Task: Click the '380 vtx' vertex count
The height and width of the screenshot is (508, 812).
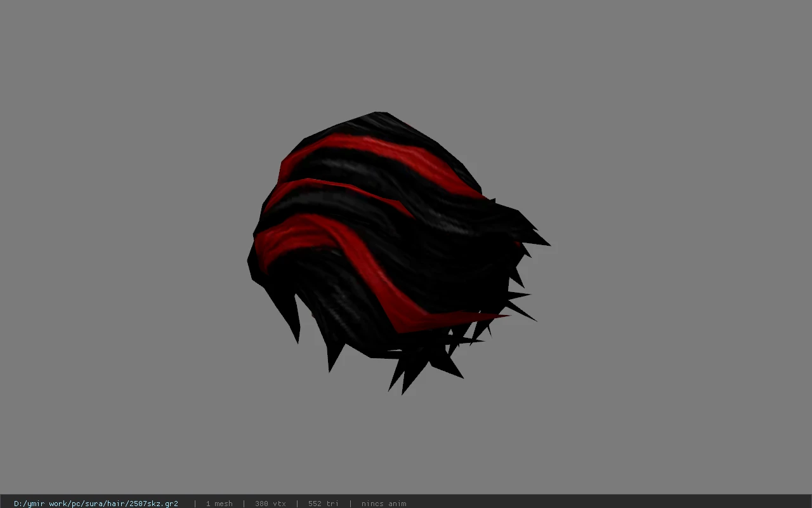Action: pyautogui.click(x=270, y=504)
